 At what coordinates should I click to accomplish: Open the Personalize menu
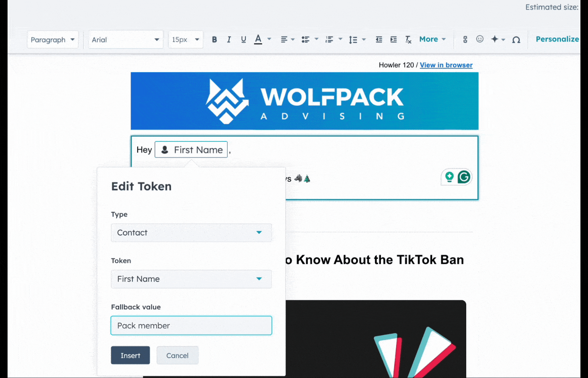coord(557,39)
